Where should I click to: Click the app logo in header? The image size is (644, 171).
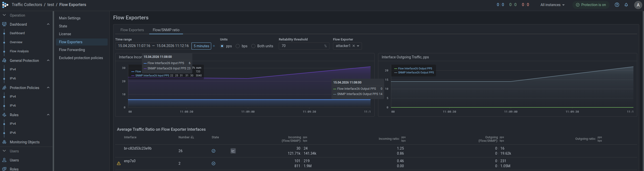pyautogui.click(x=5, y=5)
